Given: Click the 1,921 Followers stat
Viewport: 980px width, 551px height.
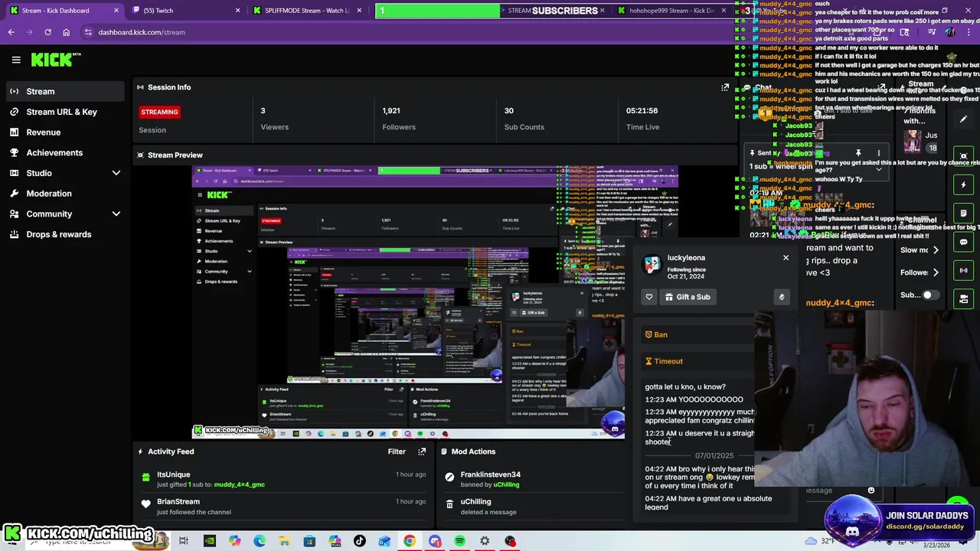Looking at the screenshot, I should (399, 119).
